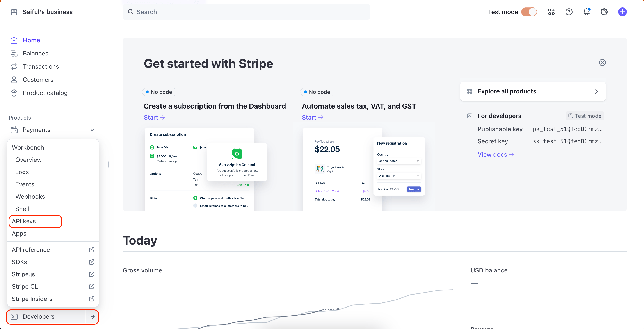Screen dimensions: 644x329
Task: Open the apps grid icon in header
Action: click(x=551, y=12)
